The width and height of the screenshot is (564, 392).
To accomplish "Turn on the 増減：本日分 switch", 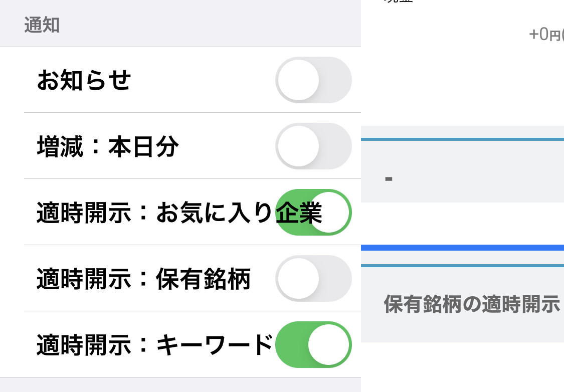I will click(x=314, y=146).
